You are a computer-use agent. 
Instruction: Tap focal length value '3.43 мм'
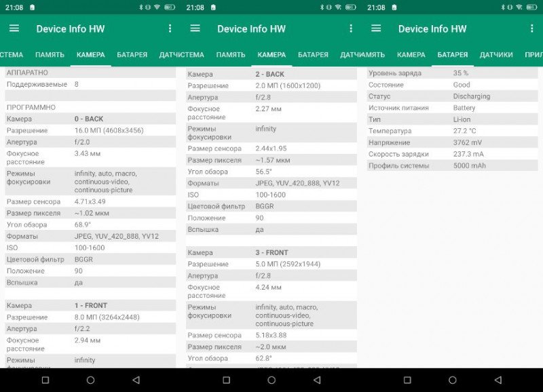(x=88, y=153)
